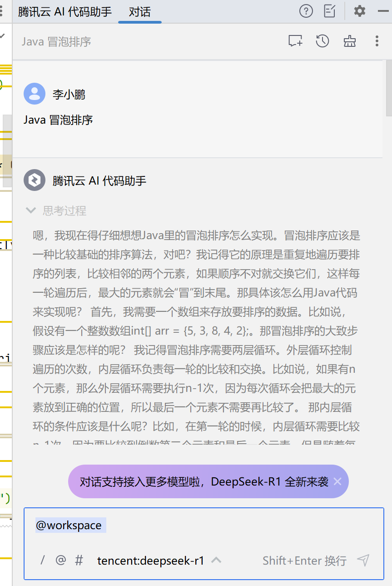Click the Shift+Enter 换行 hint text
392x586 pixels.
pyautogui.click(x=304, y=561)
